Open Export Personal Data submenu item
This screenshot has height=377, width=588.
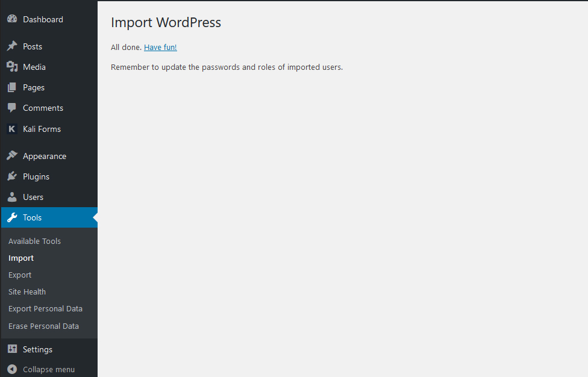45,309
